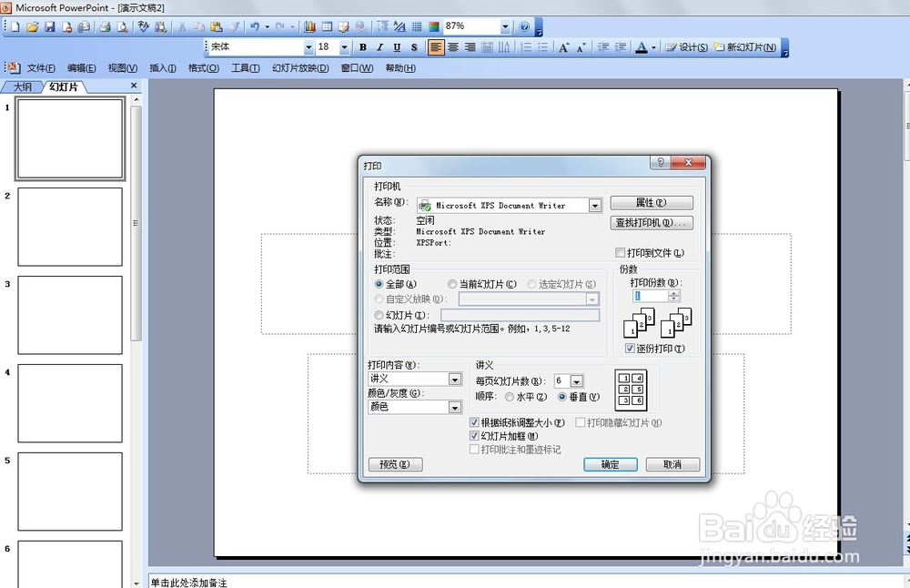Screen dimensions: 910x588
Task: Open the printer name dropdown
Action: 595,206
